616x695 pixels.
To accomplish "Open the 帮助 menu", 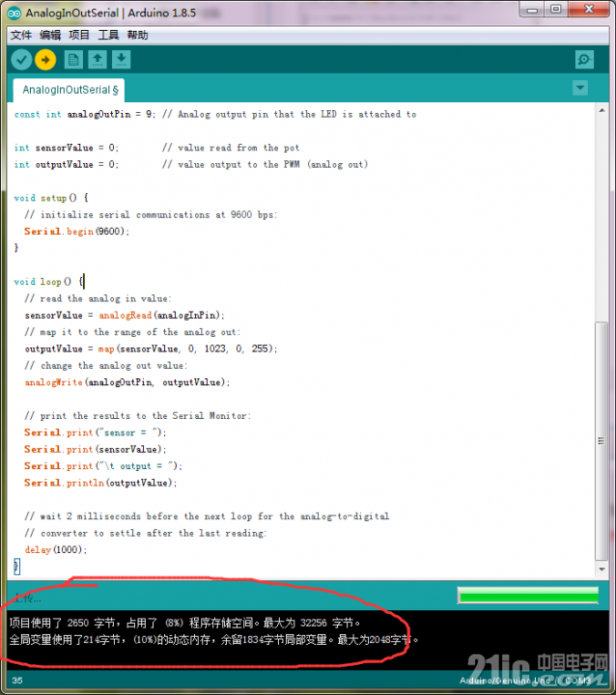I will (137, 35).
